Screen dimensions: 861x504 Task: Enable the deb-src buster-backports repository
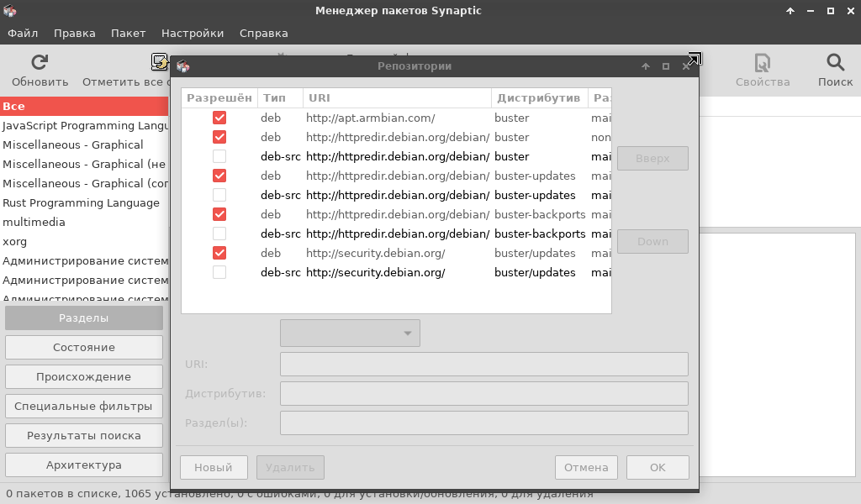219,234
